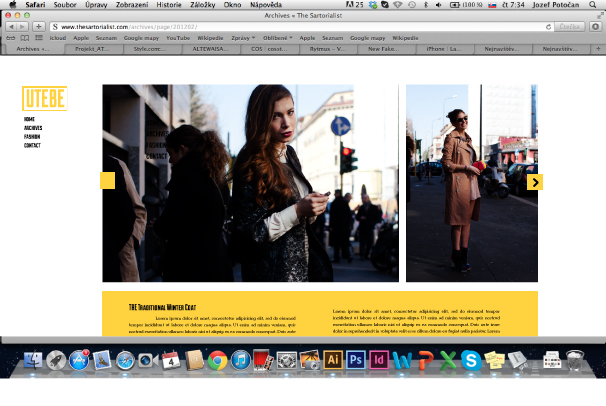
Task: Launch Photoshop from the dock
Action: click(x=357, y=360)
